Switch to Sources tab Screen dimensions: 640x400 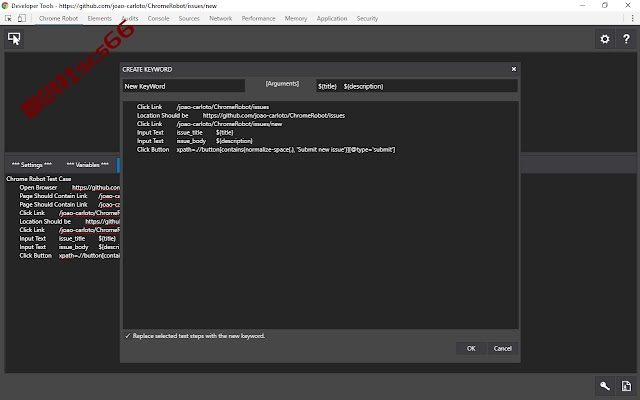189,18
